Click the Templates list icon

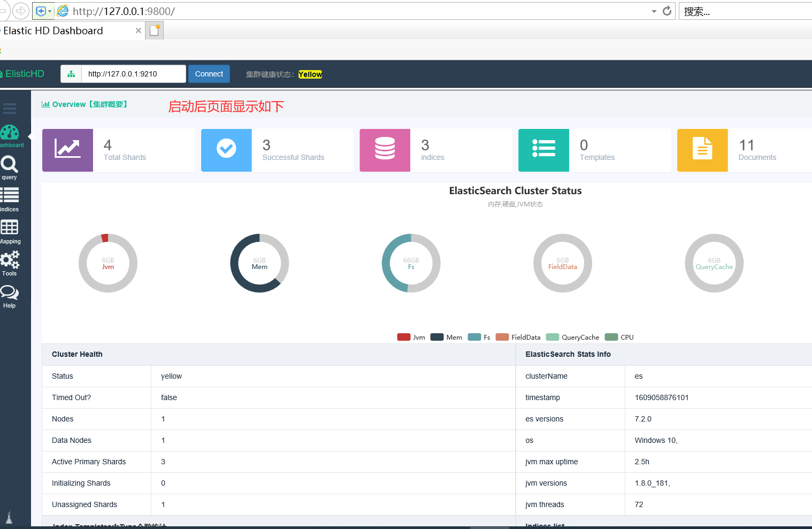[543, 150]
